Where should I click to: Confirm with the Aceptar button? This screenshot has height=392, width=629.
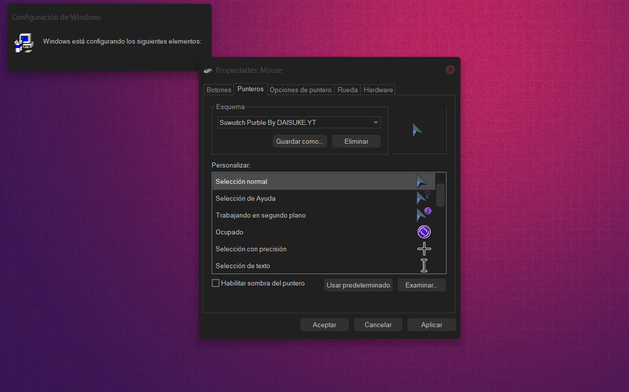tap(324, 325)
